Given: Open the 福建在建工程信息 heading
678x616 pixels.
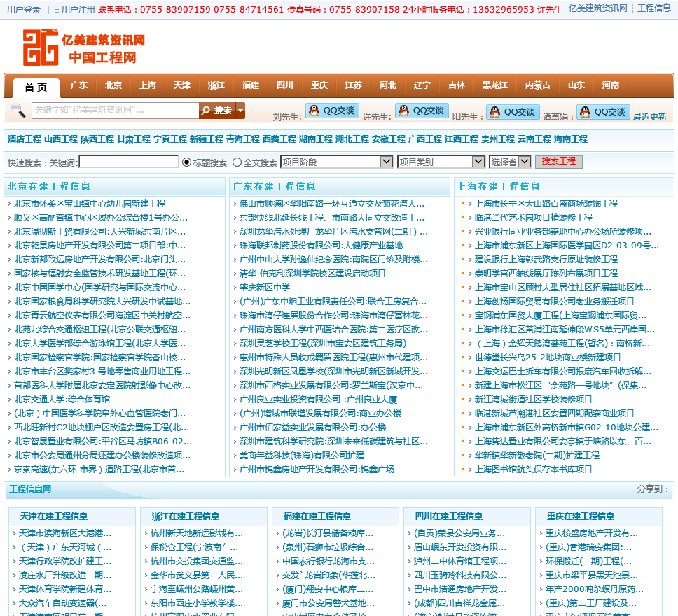Looking at the screenshot, I should point(317,516).
